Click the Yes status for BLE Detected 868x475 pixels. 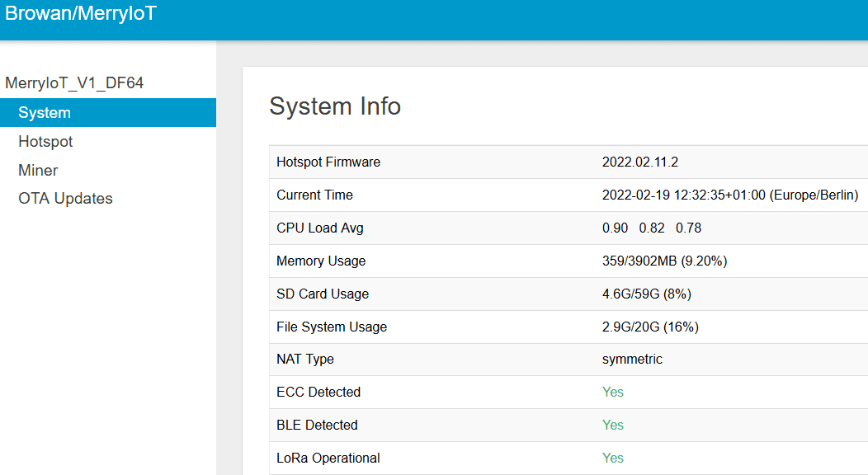(613, 426)
